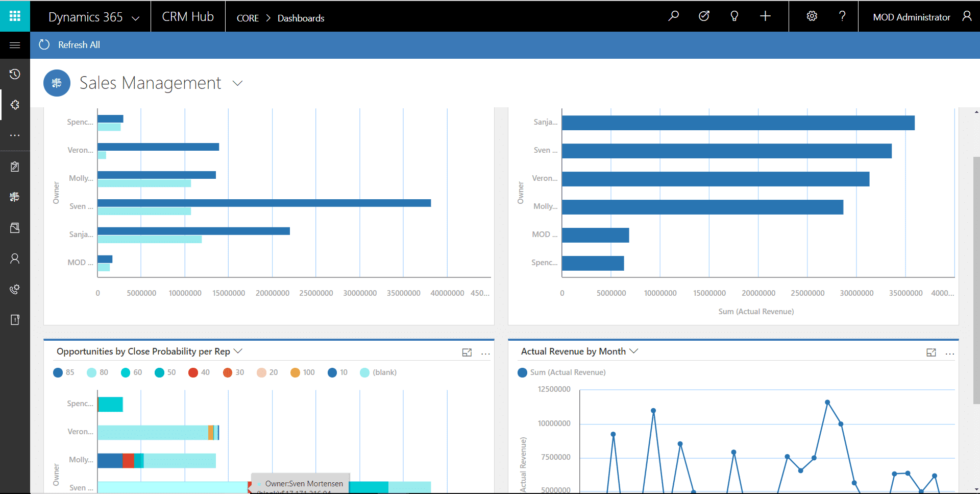Expand the Actual Revenue by Month chart dropdown
980x494 pixels.
click(x=634, y=351)
